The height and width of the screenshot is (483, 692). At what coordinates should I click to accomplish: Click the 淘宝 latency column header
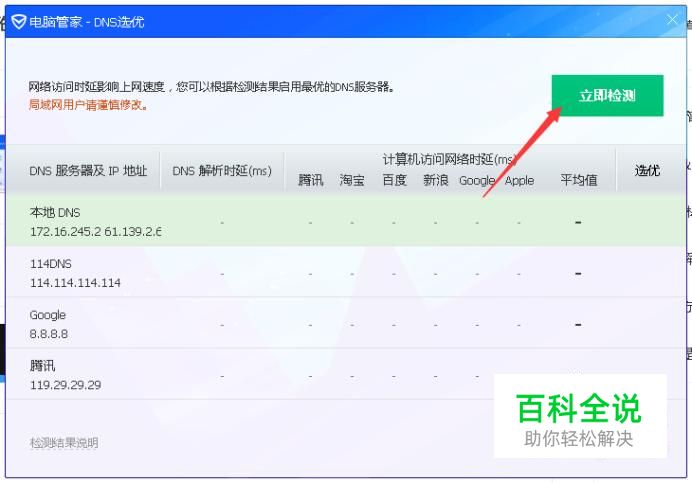352,180
